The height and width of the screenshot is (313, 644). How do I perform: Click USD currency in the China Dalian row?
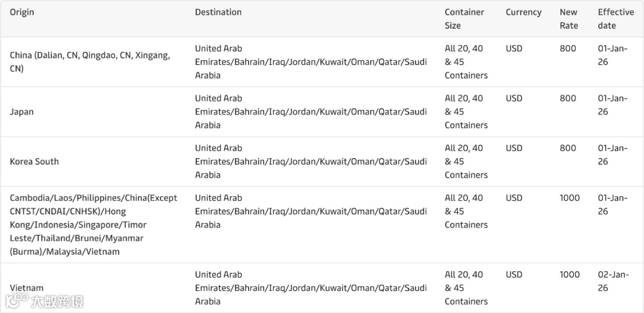(x=513, y=48)
